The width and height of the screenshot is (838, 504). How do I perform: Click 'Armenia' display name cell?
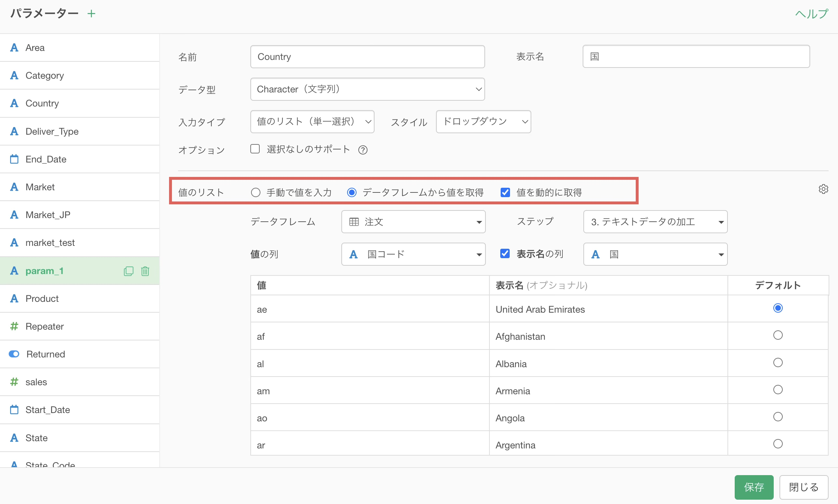pyautogui.click(x=609, y=390)
